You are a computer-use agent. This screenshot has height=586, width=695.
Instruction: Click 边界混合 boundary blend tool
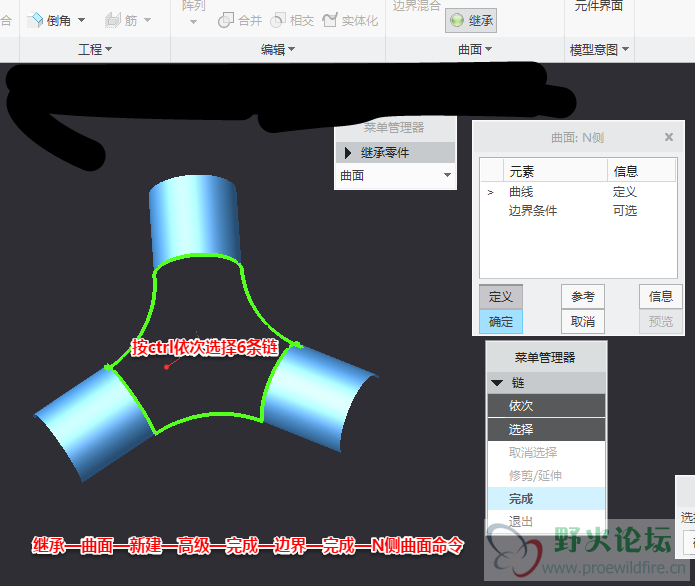click(x=417, y=5)
